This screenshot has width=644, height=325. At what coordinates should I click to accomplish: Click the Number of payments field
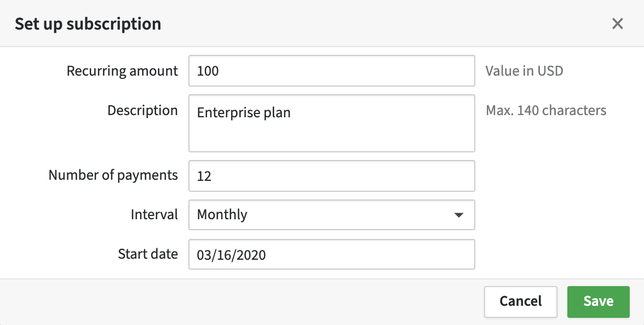331,176
